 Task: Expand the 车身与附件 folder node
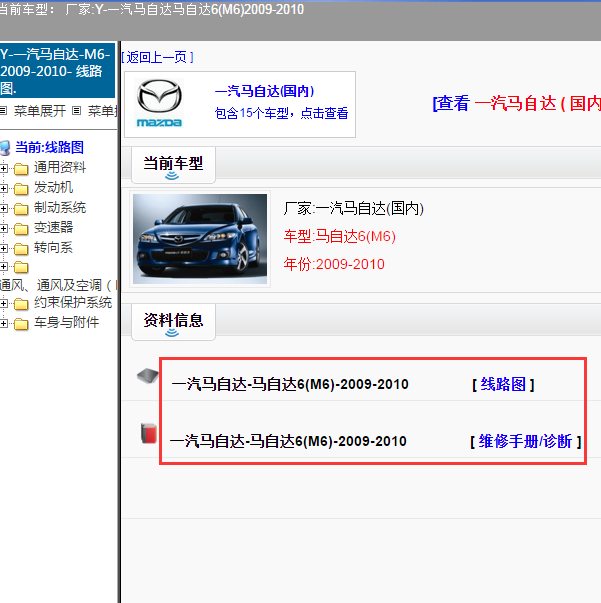pos(3,323)
